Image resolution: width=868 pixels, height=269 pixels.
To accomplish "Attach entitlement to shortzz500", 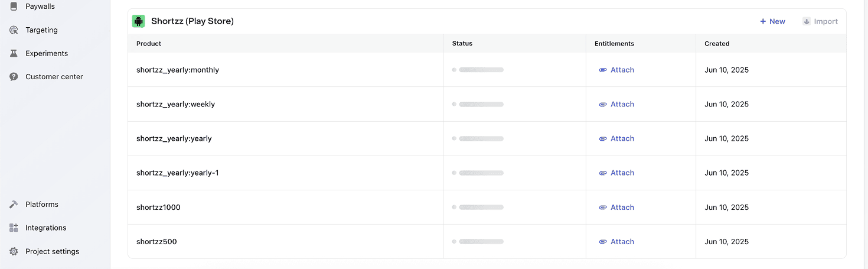I will 616,242.
